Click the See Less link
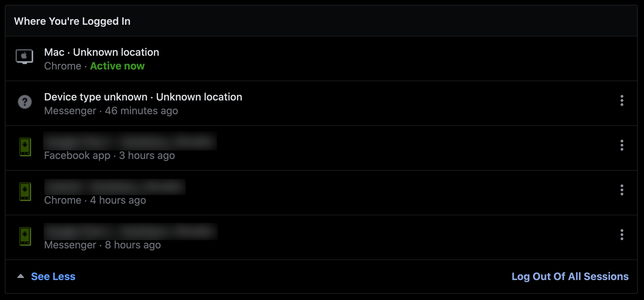 [x=53, y=277]
